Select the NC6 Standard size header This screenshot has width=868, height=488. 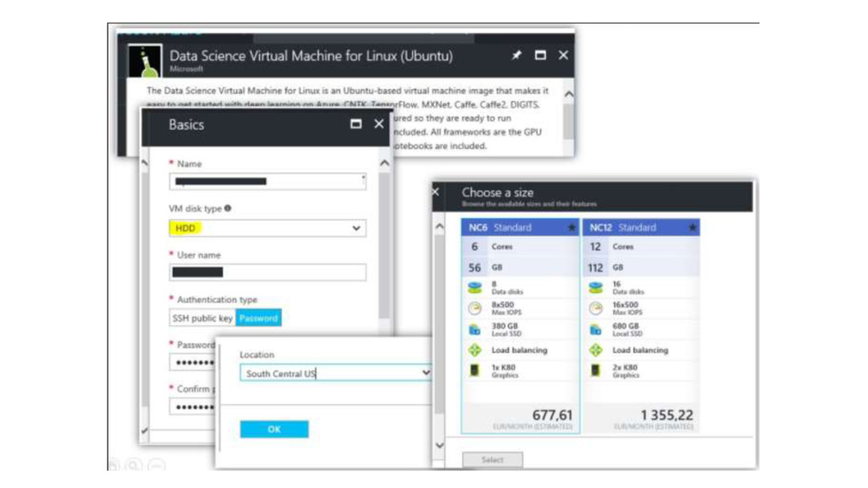tap(520, 227)
